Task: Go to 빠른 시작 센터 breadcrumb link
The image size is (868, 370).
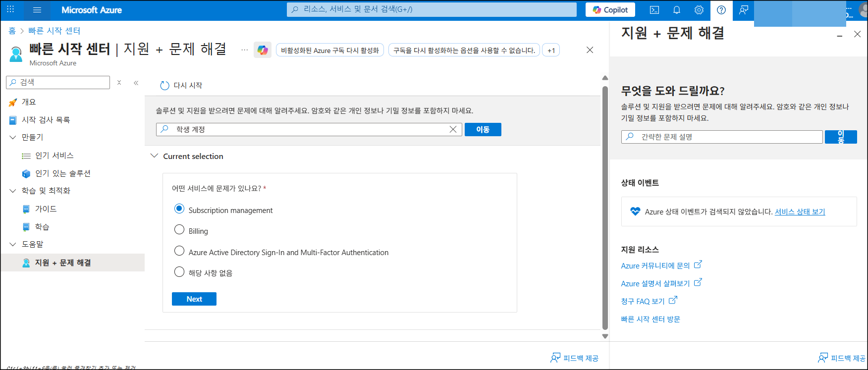Action: [54, 31]
